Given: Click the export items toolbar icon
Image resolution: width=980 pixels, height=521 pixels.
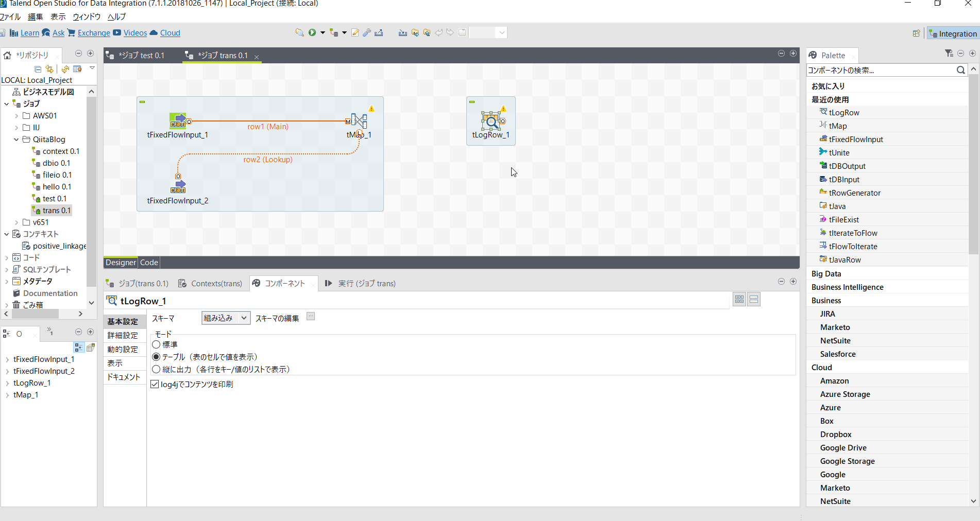Looking at the screenshot, I should (x=379, y=32).
